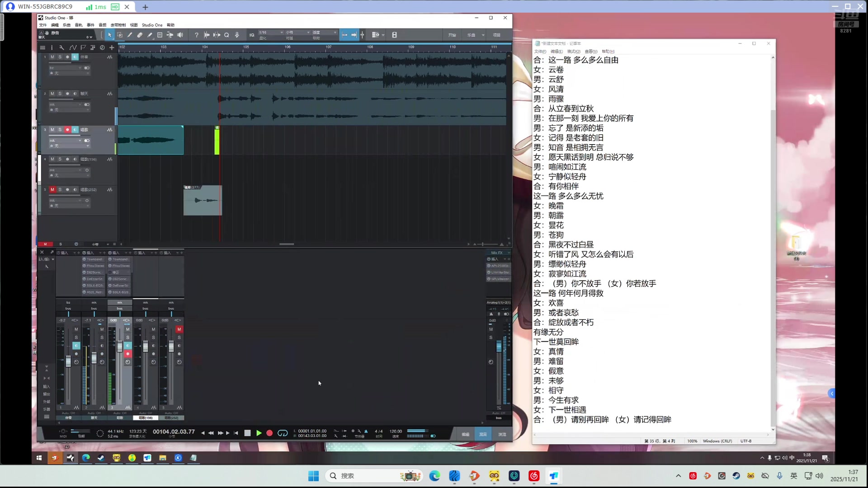Select the Zoom magnifier tool

point(226,35)
